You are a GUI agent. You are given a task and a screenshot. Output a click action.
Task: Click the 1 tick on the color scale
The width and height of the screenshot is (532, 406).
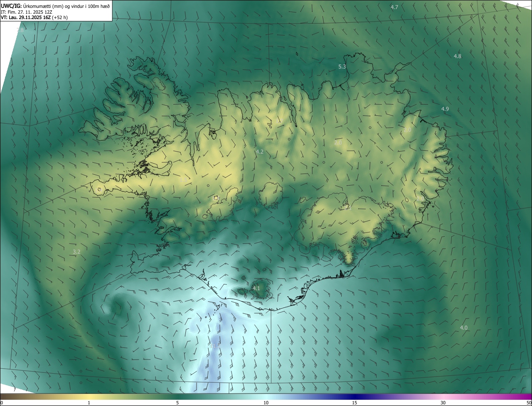tap(89, 403)
